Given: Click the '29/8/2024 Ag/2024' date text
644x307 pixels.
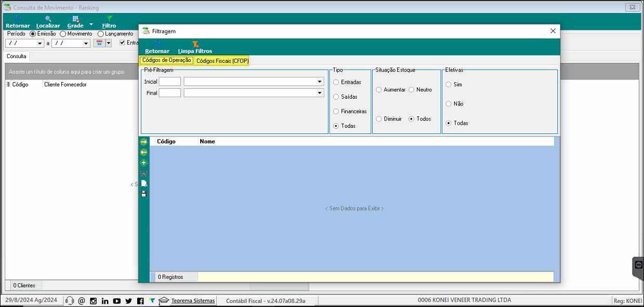Looking at the screenshot, I should tap(31, 300).
